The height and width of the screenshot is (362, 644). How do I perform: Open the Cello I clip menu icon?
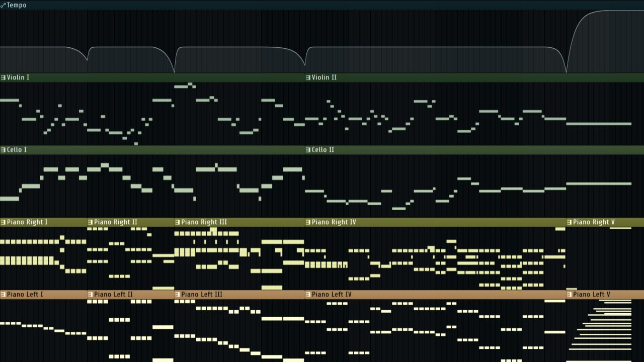click(3, 150)
